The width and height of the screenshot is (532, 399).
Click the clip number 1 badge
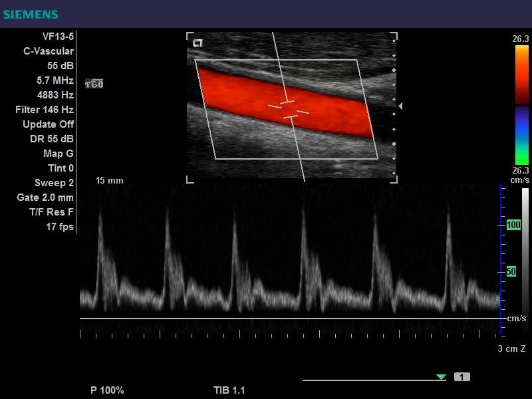(x=462, y=377)
